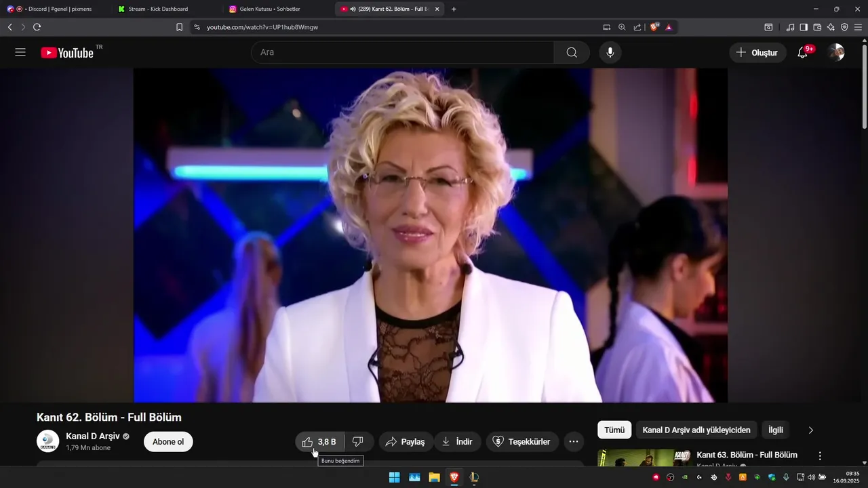Viewport: 868px width, 488px height.
Task: Bookmark this page icon
Action: point(179,27)
